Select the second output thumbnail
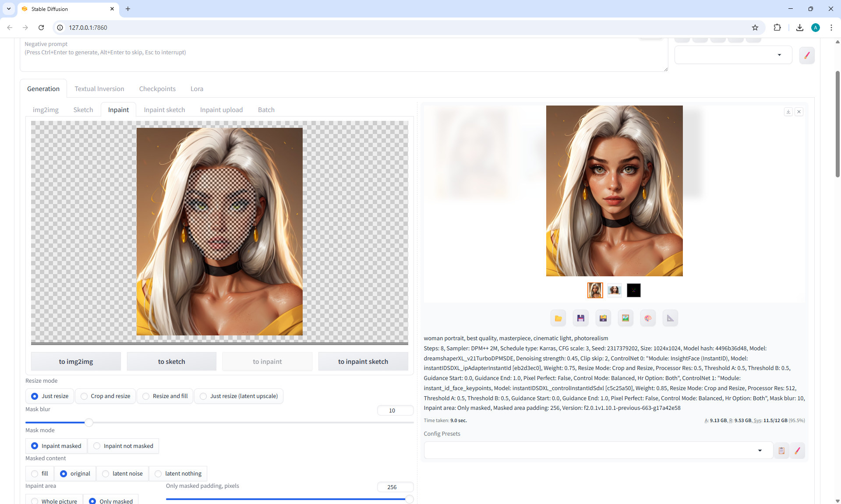 (x=614, y=290)
